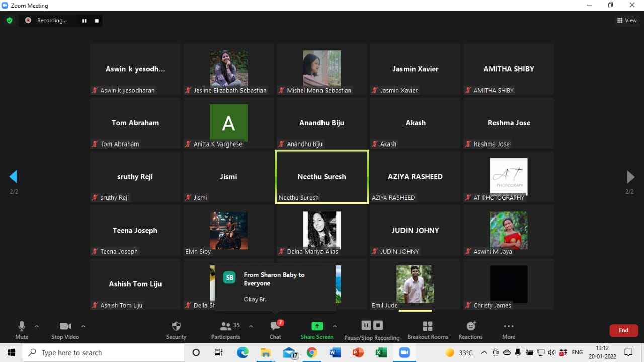Click the red End meeting button
The height and width of the screenshot is (362, 644).
623,330
